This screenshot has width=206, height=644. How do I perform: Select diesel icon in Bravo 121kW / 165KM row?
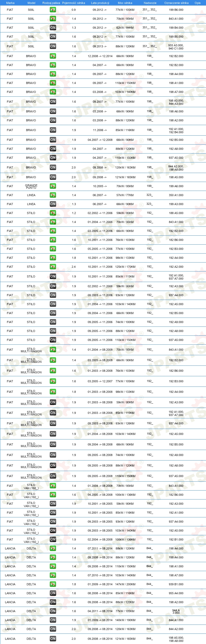click(x=53, y=177)
